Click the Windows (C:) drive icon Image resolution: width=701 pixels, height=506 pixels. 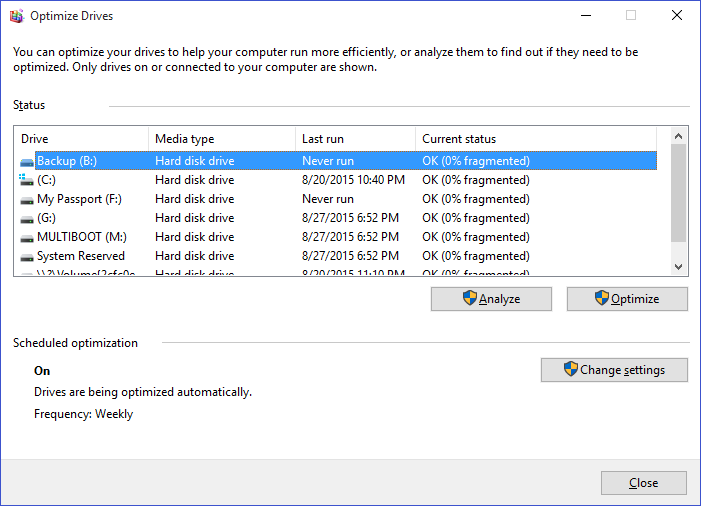27,180
